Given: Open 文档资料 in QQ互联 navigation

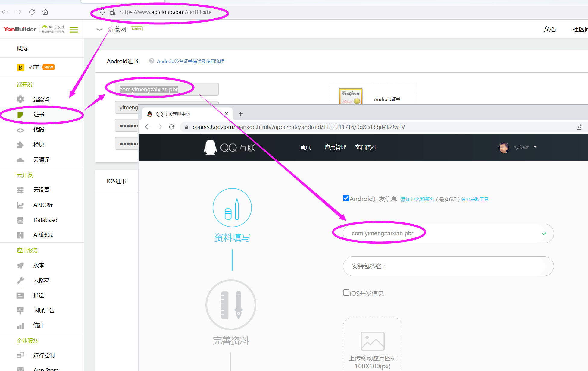Looking at the screenshot, I should [x=365, y=147].
